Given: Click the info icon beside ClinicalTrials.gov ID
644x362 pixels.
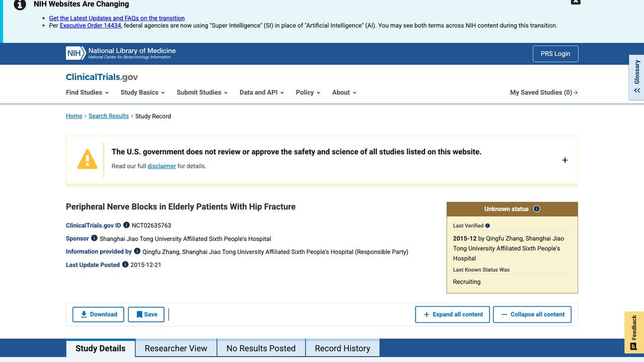Looking at the screenshot, I should point(126,225).
